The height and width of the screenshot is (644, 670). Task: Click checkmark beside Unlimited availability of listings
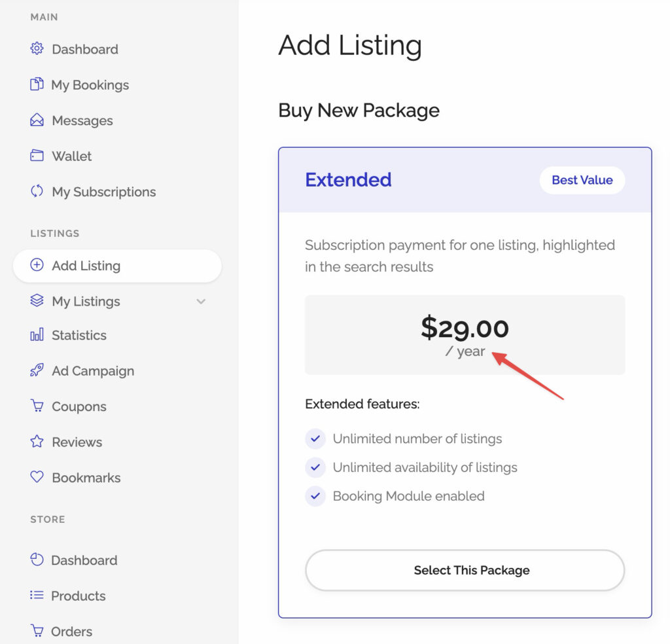315,467
